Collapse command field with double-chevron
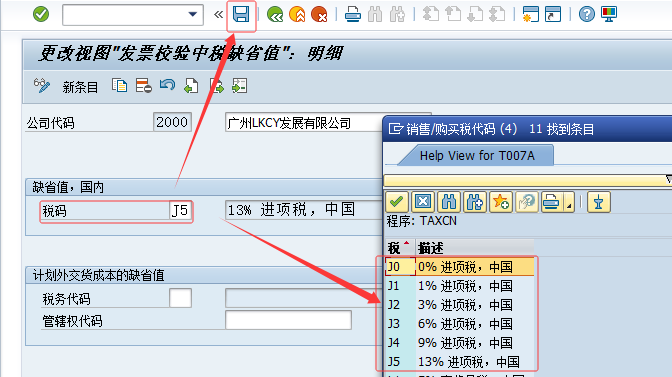Screen dimensions: 672x377 coord(218,15)
